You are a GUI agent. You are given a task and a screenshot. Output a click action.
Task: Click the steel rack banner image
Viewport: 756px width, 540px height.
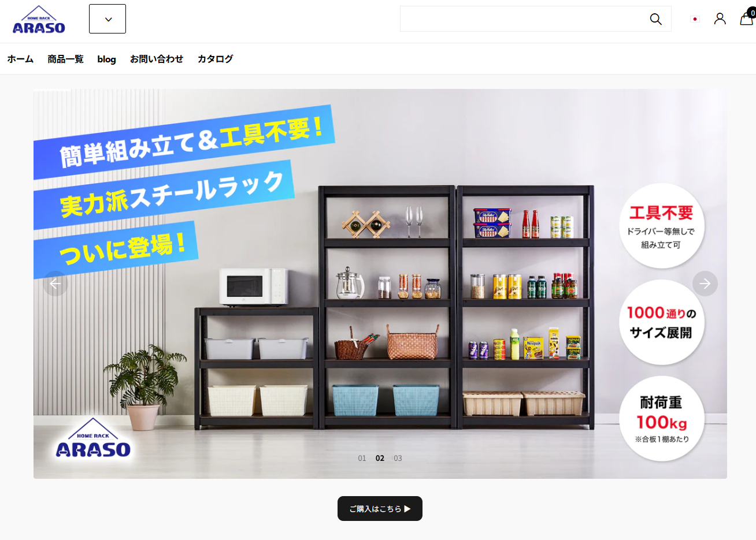click(x=380, y=284)
